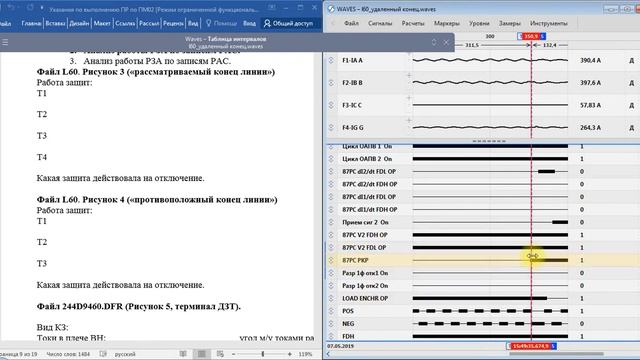640x360 pixels.
Task: Click the handle icon of POS signal row
Action: [x=331, y=311]
